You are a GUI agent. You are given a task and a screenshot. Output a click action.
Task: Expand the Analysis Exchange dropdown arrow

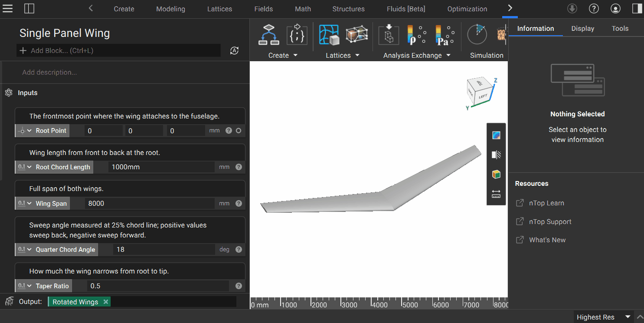448,56
